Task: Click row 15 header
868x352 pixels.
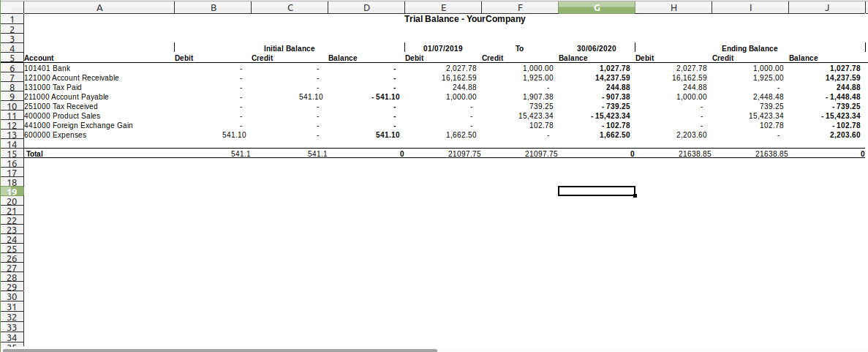Action: coord(12,154)
